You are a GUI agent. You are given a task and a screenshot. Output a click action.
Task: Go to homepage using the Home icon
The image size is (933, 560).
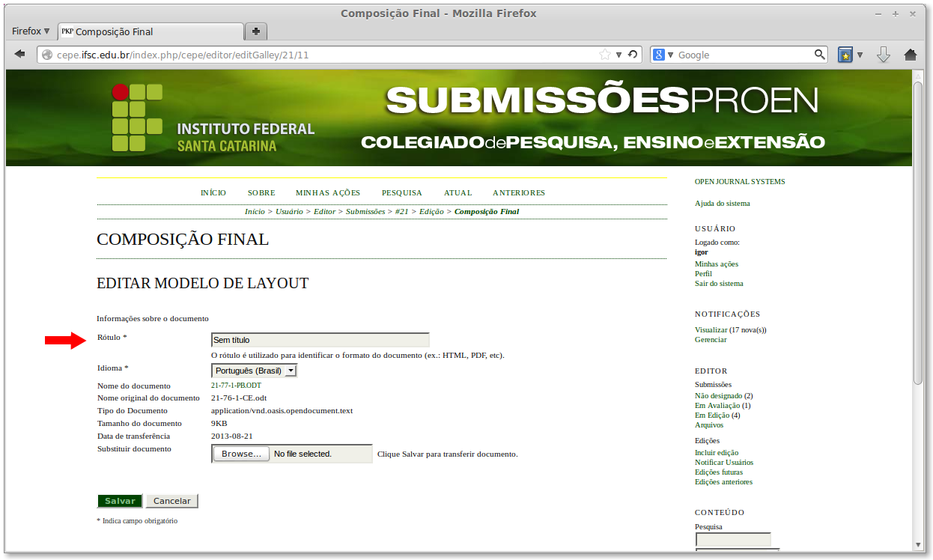911,54
